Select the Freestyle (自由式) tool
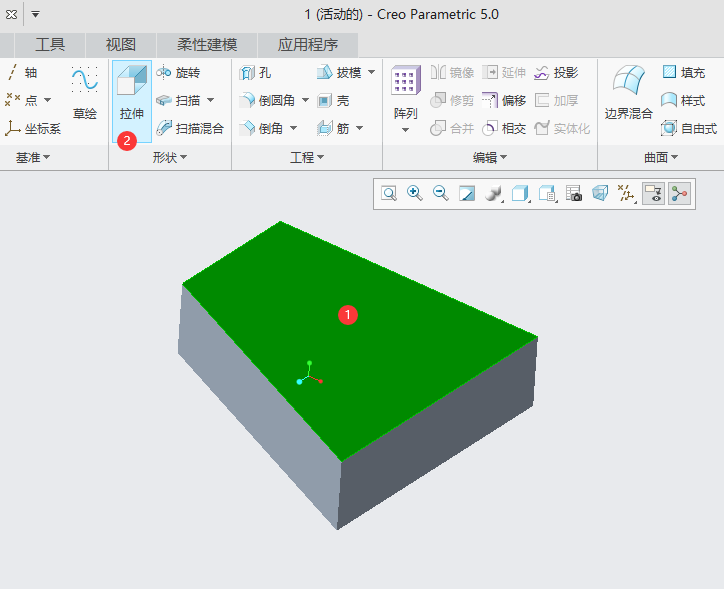 [x=689, y=128]
